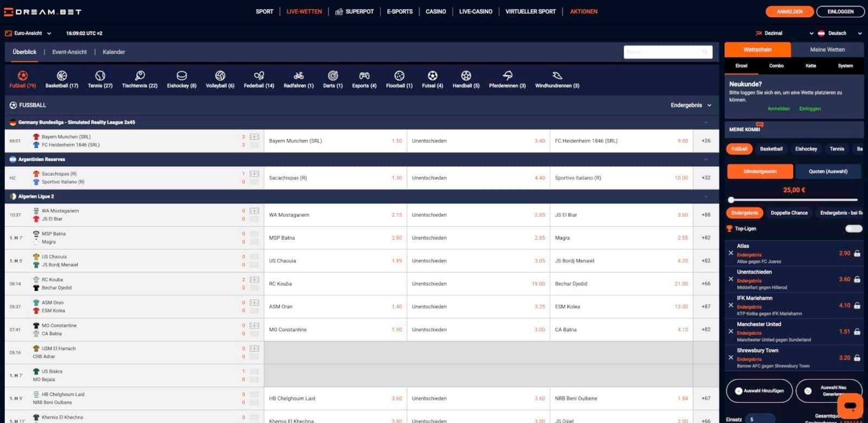The width and height of the screenshot is (868, 423).
Task: Remove the Manchester United selection
Action: (731, 331)
